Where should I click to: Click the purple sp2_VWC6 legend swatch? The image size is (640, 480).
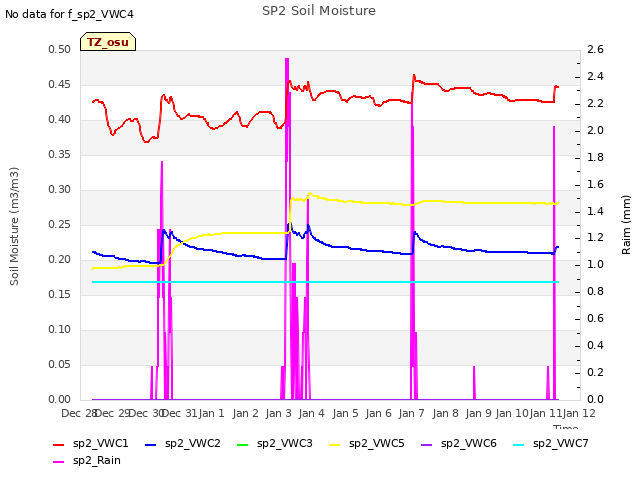(x=427, y=444)
